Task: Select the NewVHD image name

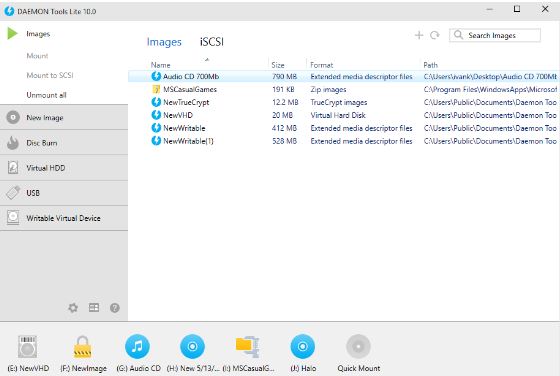Action: coord(178,115)
